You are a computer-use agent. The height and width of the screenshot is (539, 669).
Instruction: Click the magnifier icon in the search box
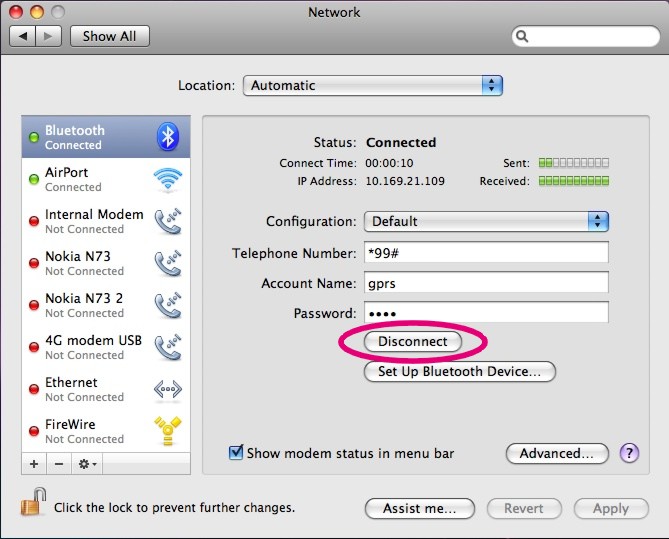(x=522, y=36)
